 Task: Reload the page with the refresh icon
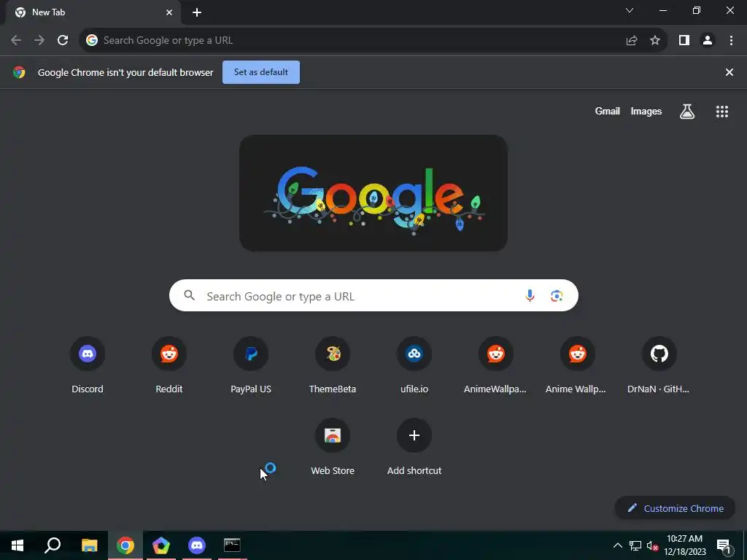pos(63,41)
